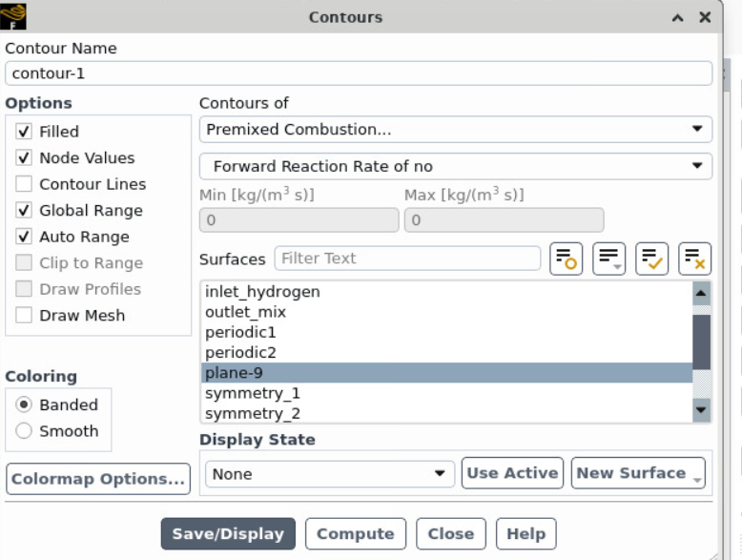Collapse the dialog using the title bar caret
Image resolution: width=742 pixels, height=560 pixels.
(677, 17)
